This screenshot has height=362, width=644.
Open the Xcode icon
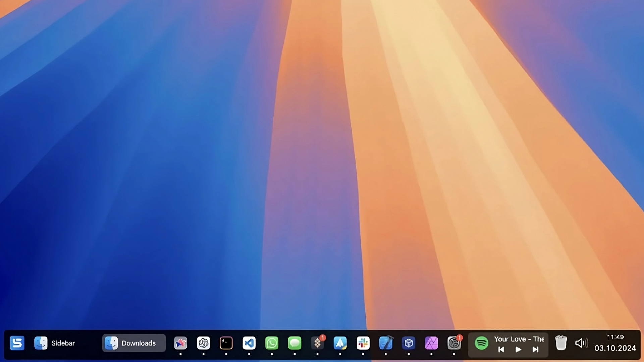pyautogui.click(x=386, y=343)
